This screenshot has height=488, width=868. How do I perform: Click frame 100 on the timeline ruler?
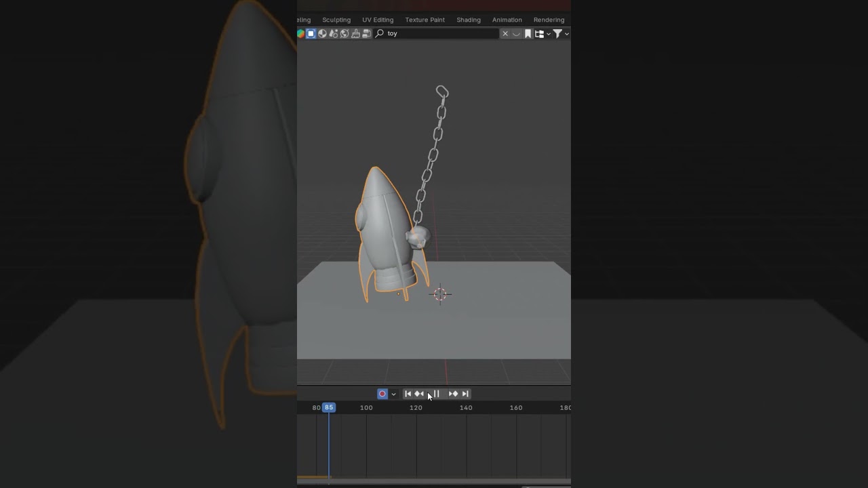tap(366, 407)
